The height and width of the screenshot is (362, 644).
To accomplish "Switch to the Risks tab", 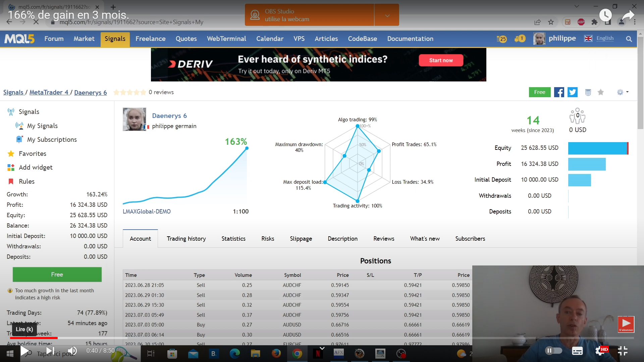I will pos(268,239).
